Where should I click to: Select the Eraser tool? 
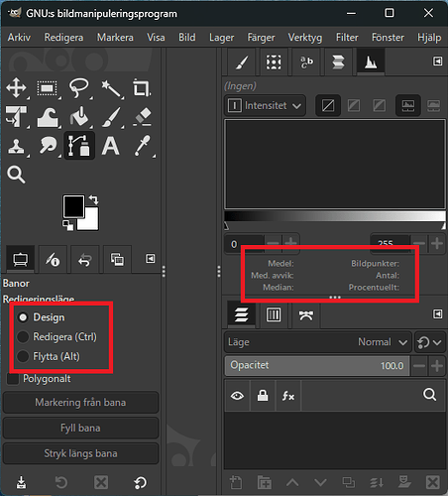[x=143, y=117]
